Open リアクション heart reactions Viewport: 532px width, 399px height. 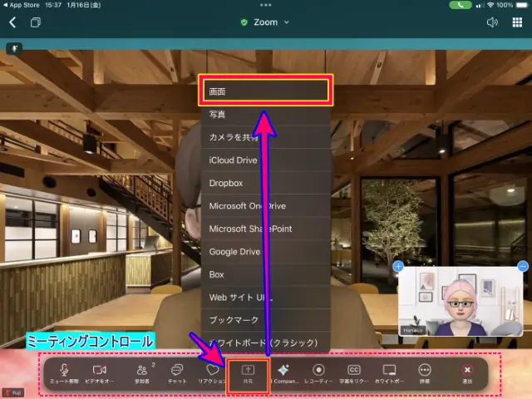[213, 373]
